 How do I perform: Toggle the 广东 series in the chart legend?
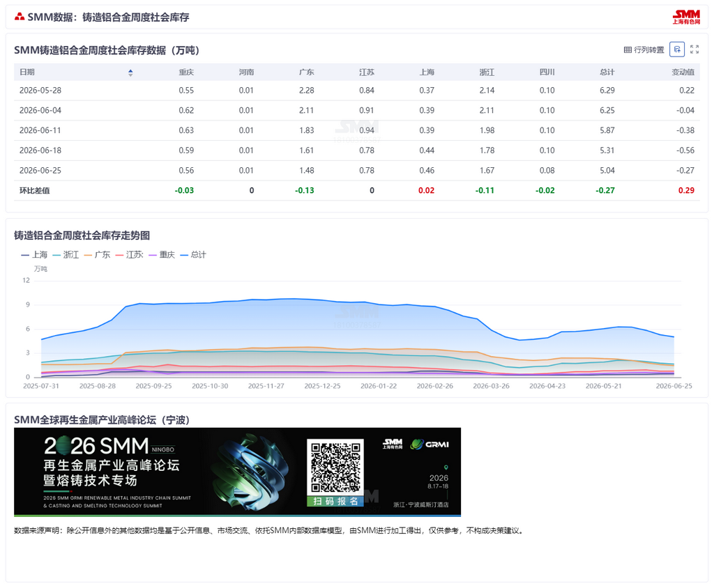click(97, 254)
